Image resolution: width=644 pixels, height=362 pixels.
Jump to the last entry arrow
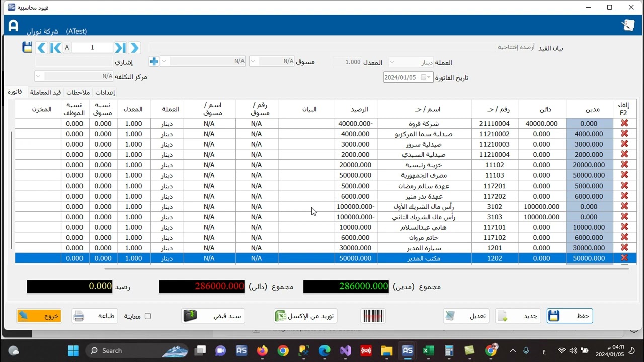click(x=120, y=48)
